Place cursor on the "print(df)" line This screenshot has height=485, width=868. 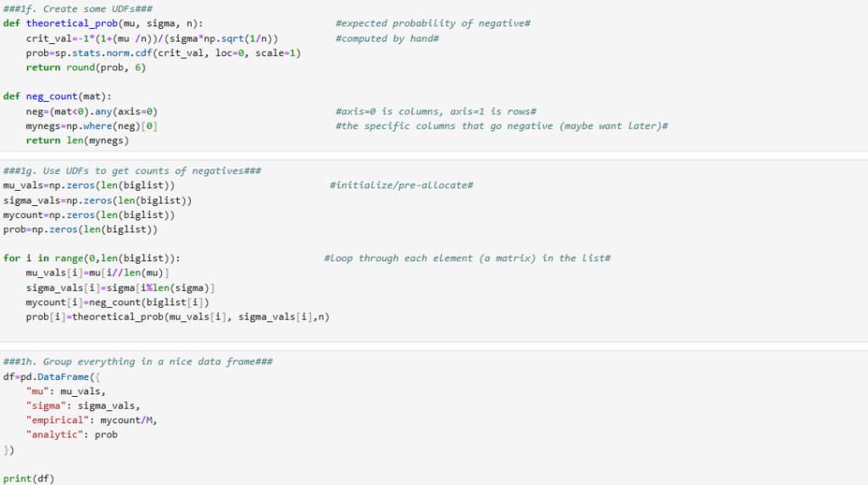(x=29, y=478)
